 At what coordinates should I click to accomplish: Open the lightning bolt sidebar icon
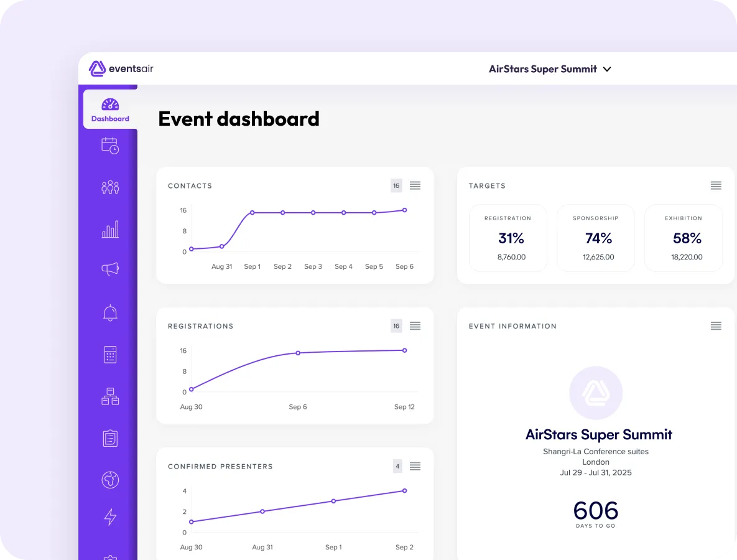(x=110, y=516)
